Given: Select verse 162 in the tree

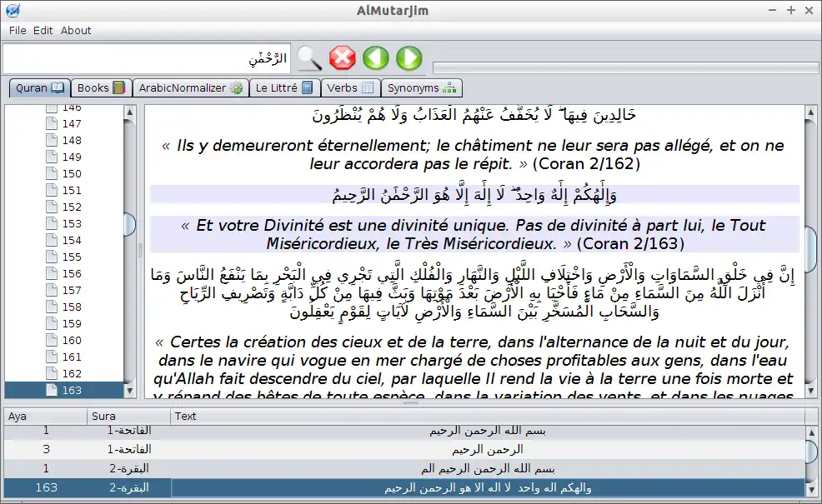Looking at the screenshot, I should [63, 373].
